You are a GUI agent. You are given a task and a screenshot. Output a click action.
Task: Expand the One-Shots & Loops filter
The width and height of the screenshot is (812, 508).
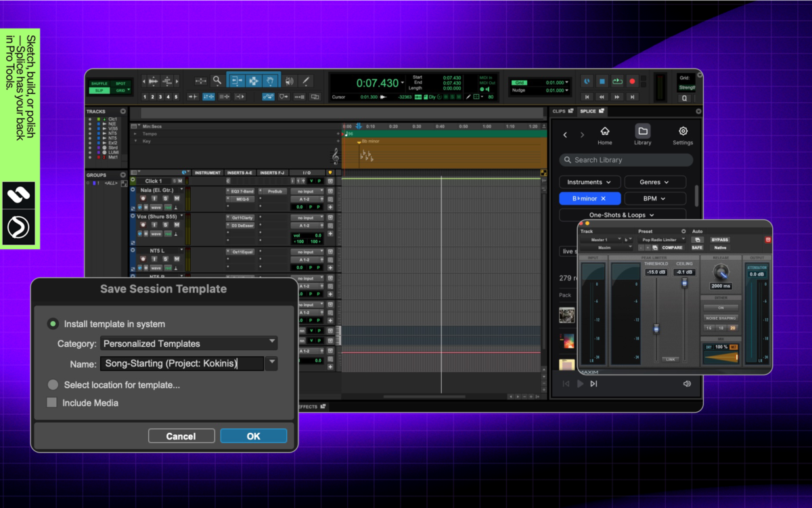[623, 215]
